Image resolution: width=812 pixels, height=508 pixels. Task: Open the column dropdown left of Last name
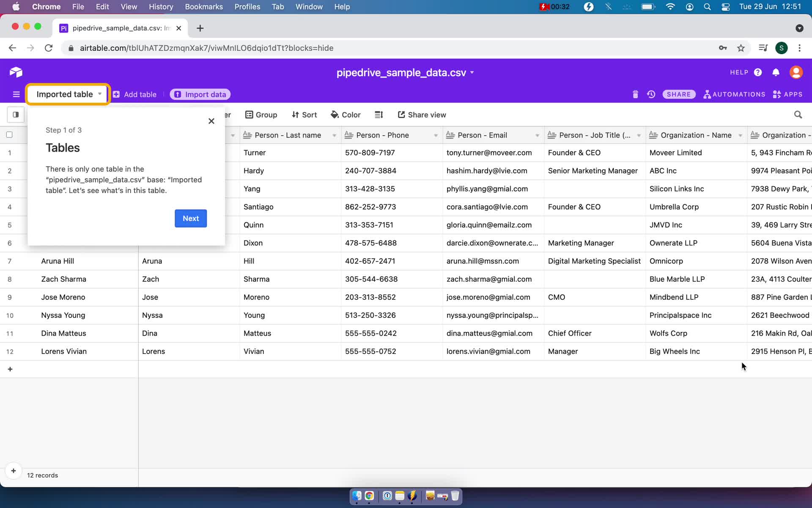pos(233,135)
